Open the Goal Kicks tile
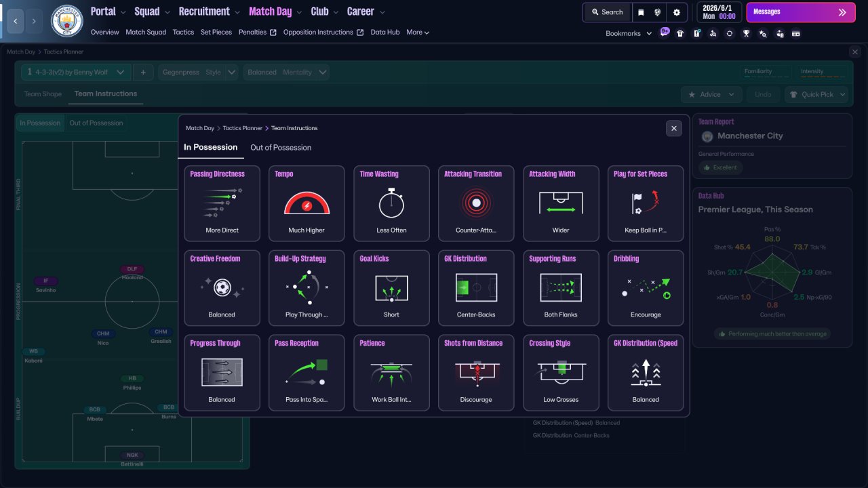The height and width of the screenshot is (488, 868). [391, 288]
